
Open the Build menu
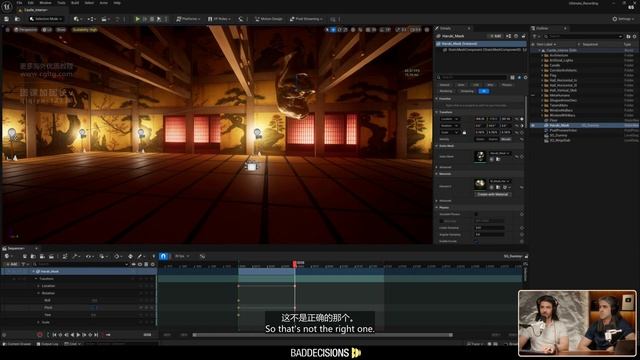(75, 3)
